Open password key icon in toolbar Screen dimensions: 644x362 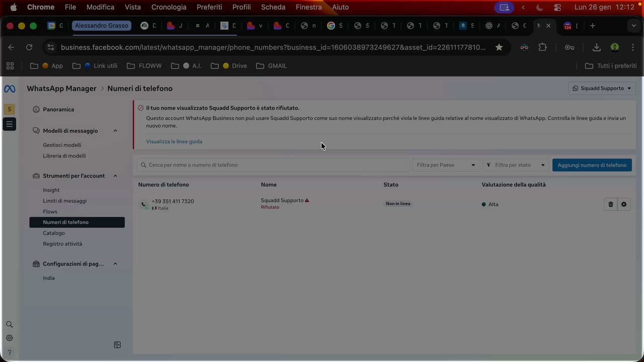click(x=570, y=47)
